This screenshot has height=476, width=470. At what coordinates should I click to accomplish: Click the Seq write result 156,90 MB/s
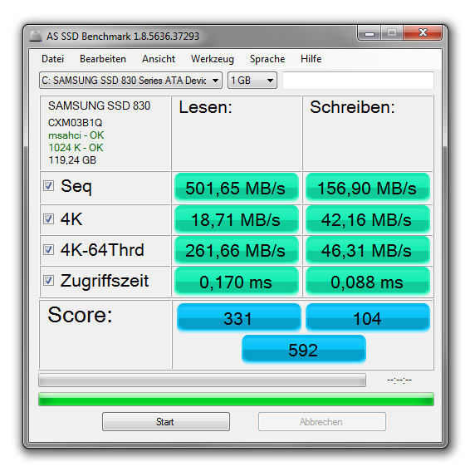click(x=367, y=188)
